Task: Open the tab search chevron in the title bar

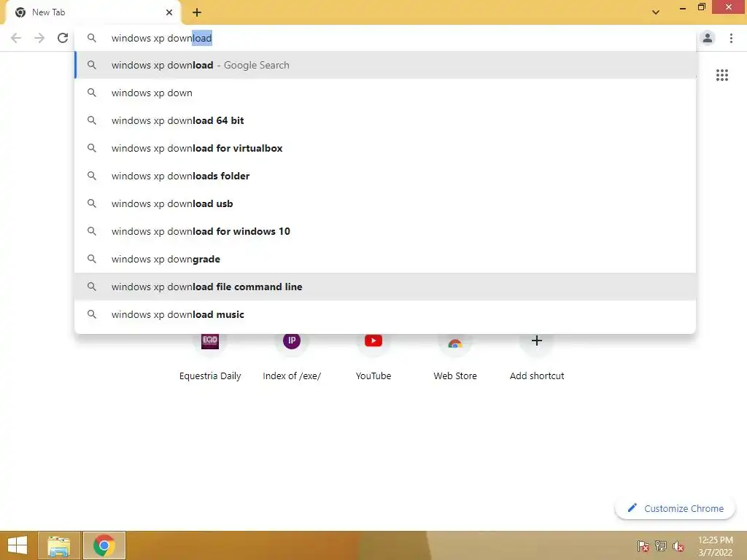Action: coord(656,12)
